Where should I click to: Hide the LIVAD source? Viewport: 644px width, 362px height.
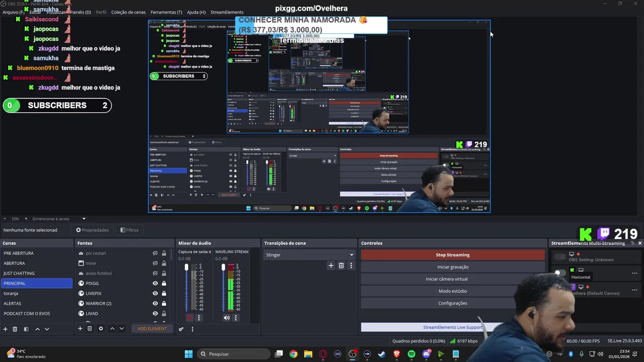pos(155,313)
